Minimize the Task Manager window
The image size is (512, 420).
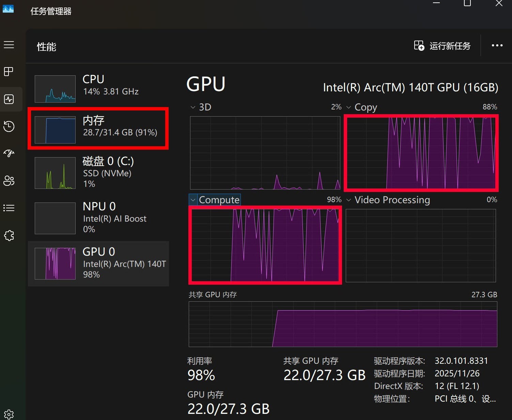(x=436, y=3)
